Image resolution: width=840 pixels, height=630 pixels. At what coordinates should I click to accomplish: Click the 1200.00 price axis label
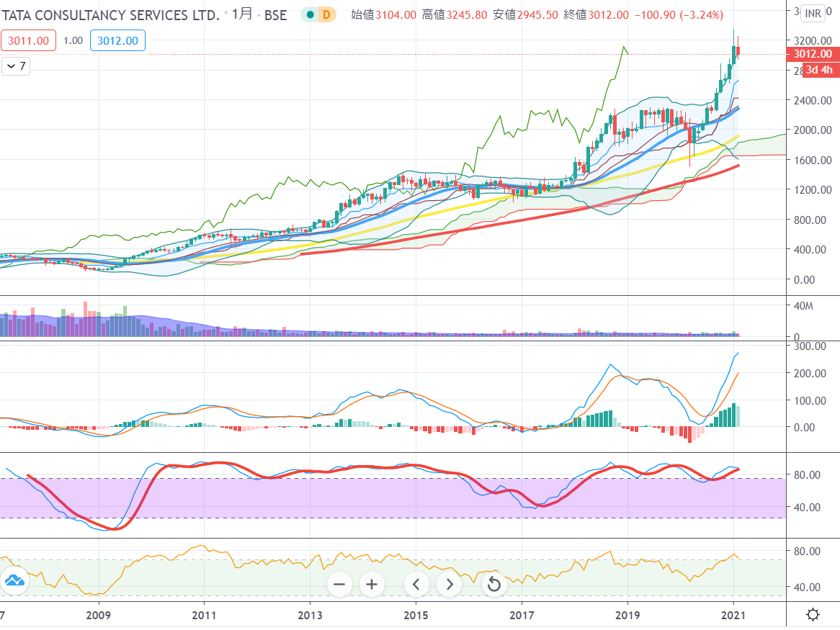pos(813,189)
